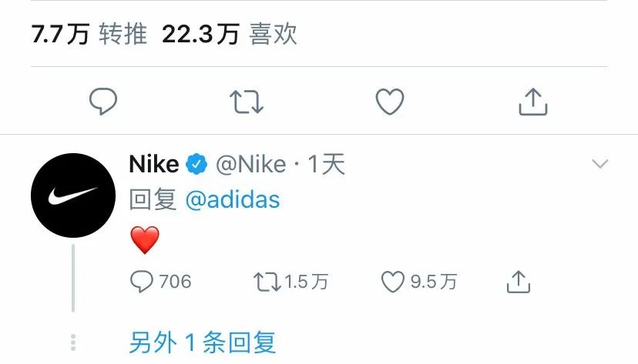638x364 pixels.
Task: Show 另外 1 条回复 thread link
Action: (203, 342)
